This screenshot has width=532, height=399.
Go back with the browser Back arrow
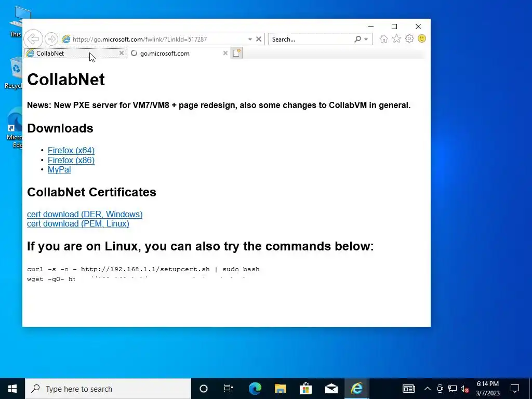33,39
